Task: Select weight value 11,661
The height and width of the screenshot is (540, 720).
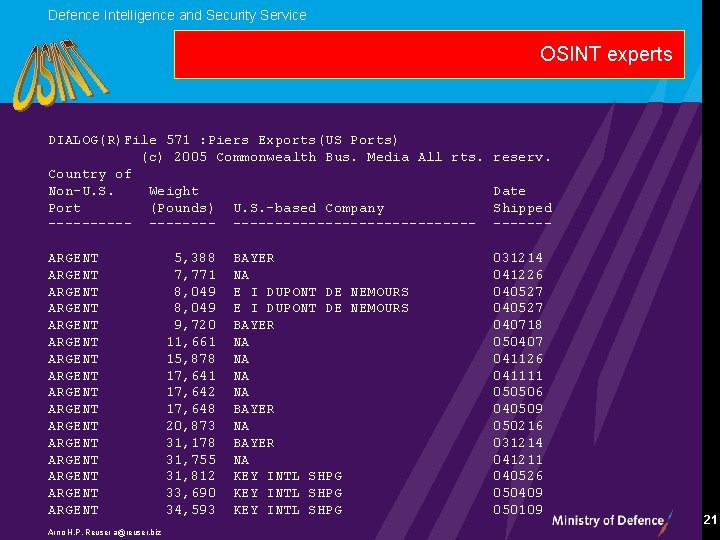Action: coord(191,342)
